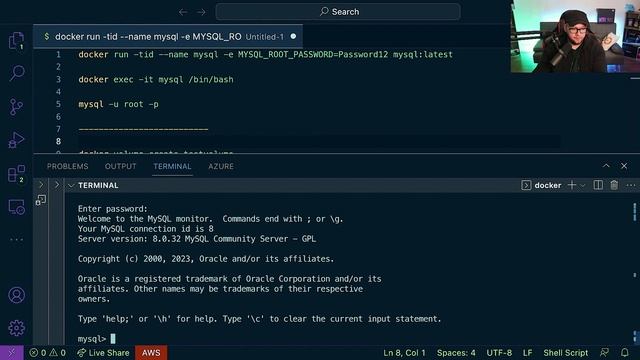
Task: Open the Search view in activity bar
Action: click(x=16, y=73)
